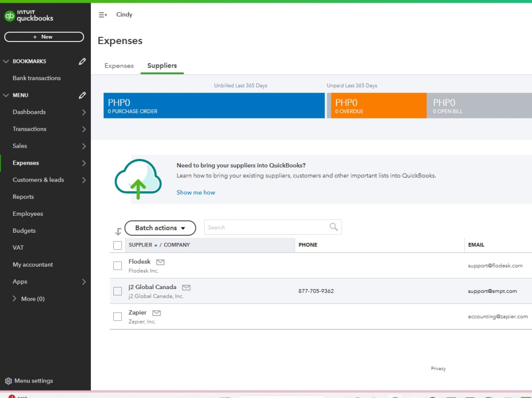Check the Flodesk row checkbox
532x398 pixels.
point(118,266)
